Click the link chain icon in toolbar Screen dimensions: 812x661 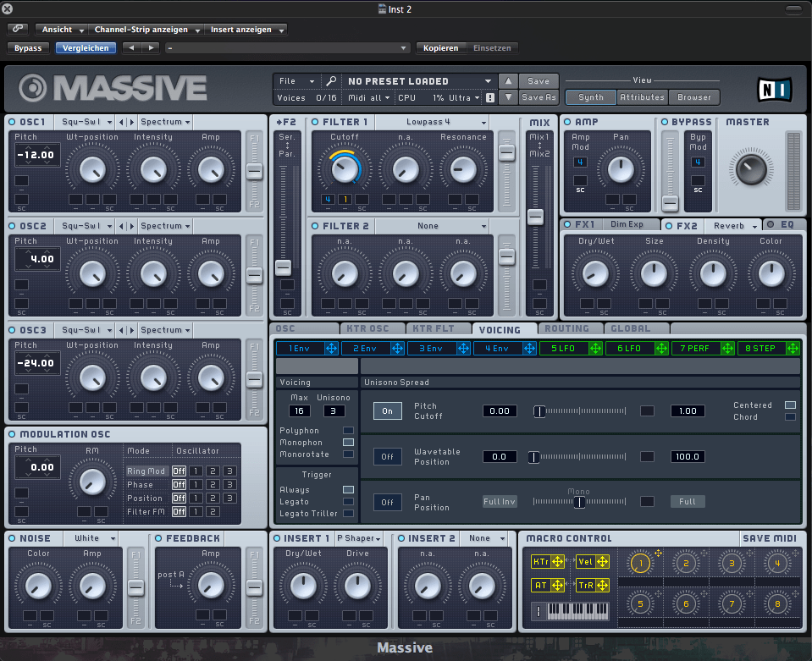pos(17,29)
